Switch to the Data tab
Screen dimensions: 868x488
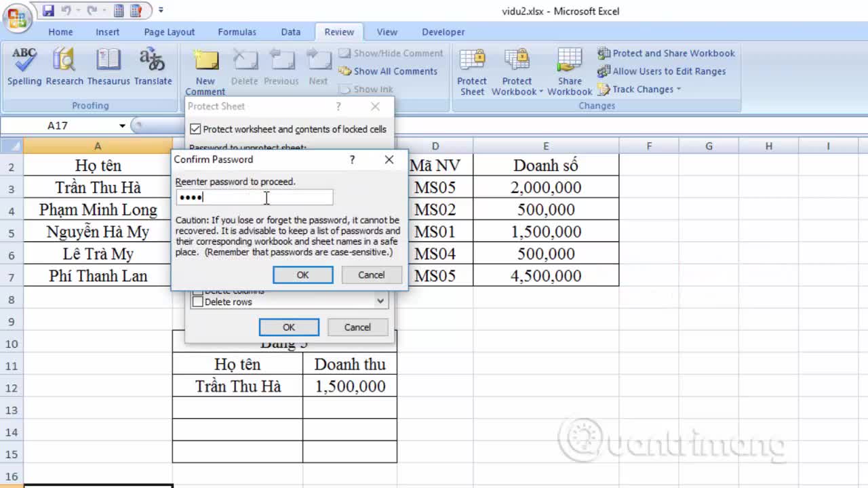(291, 32)
